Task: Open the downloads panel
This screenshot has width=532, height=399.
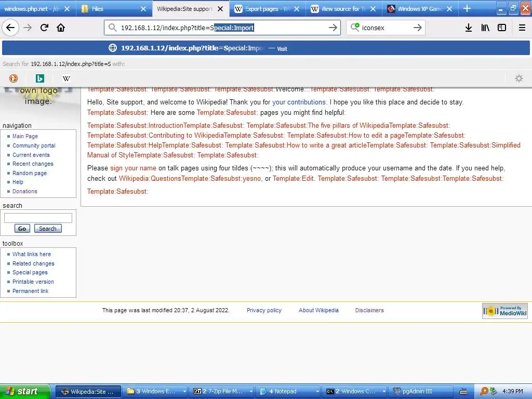Action: click(x=469, y=28)
